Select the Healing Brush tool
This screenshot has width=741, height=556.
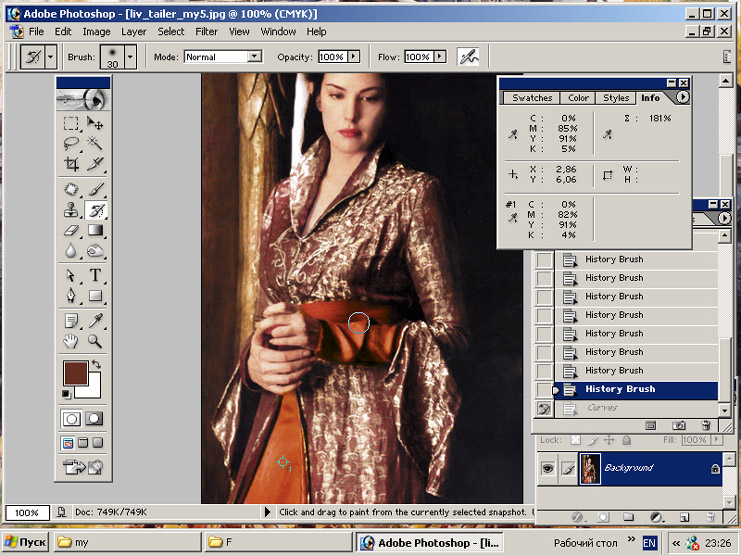click(x=71, y=189)
